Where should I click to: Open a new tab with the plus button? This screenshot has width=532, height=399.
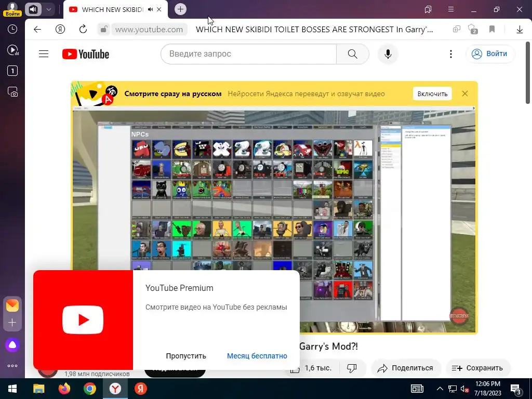[180, 9]
